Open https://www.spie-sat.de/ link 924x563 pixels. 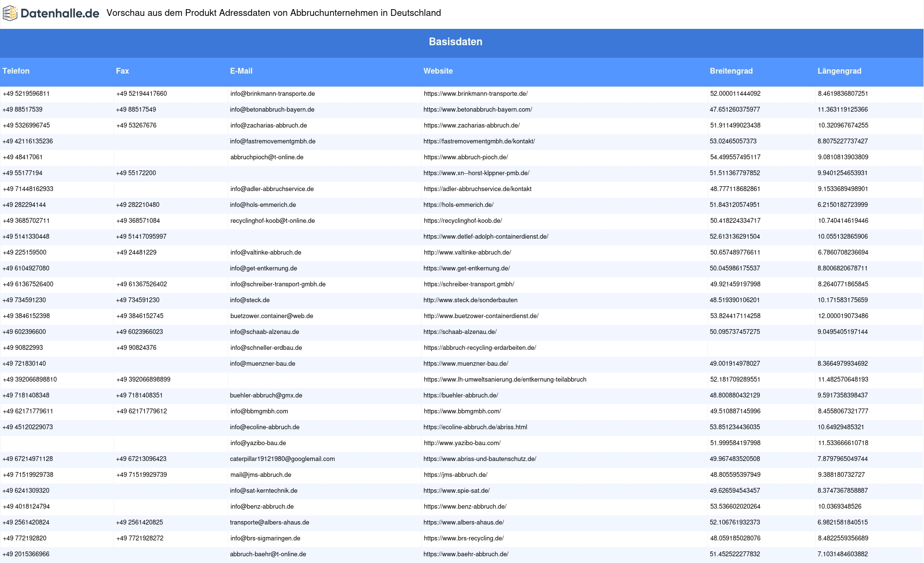coord(457,491)
